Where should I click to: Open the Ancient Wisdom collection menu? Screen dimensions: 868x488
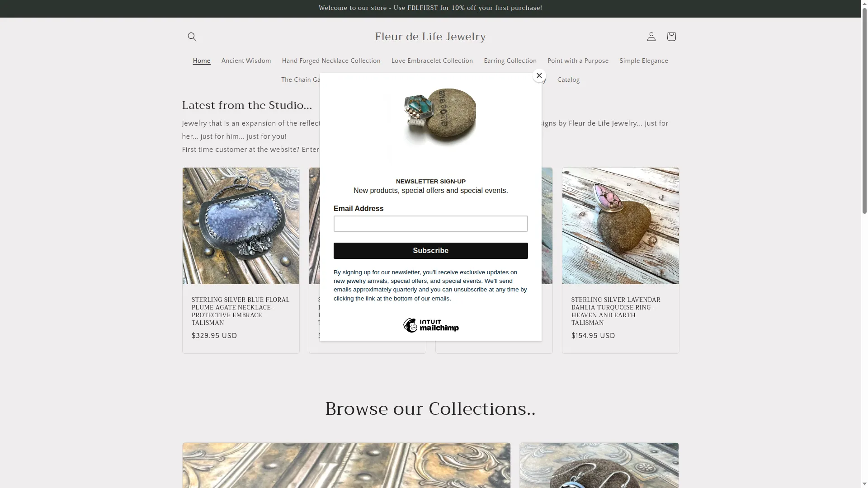246,61
